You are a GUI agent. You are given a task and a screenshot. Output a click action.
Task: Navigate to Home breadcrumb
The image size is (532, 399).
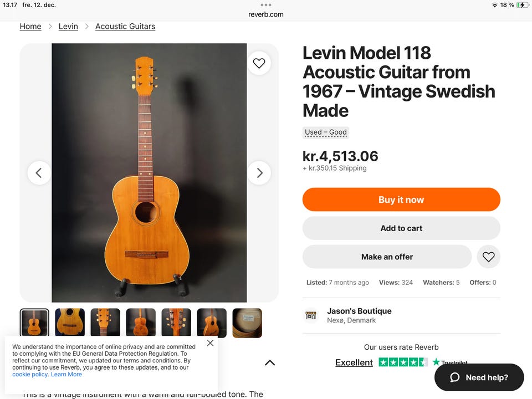[30, 26]
